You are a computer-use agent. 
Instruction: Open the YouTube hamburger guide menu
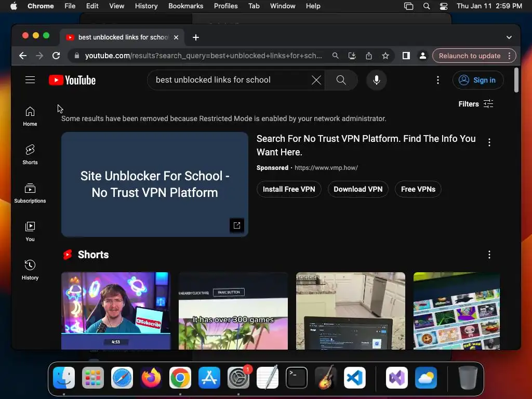(30, 79)
